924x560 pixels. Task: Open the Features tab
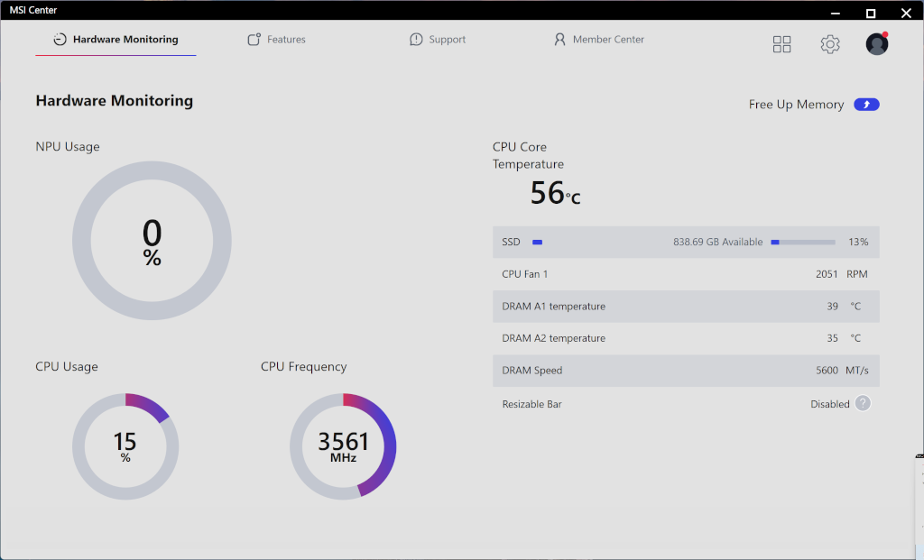click(277, 40)
